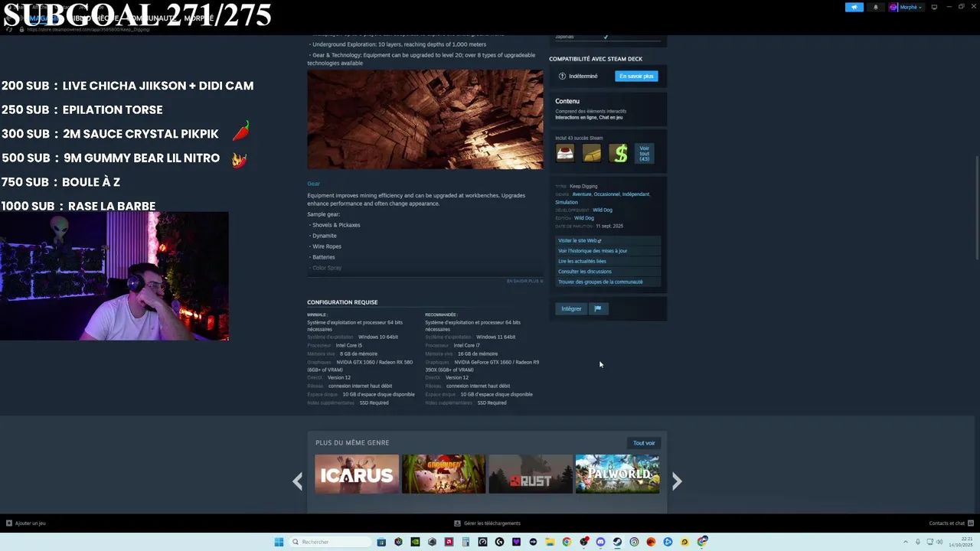This screenshot has height=551, width=980.
Task: Click the text 'Batteries'
Action: [x=324, y=257]
